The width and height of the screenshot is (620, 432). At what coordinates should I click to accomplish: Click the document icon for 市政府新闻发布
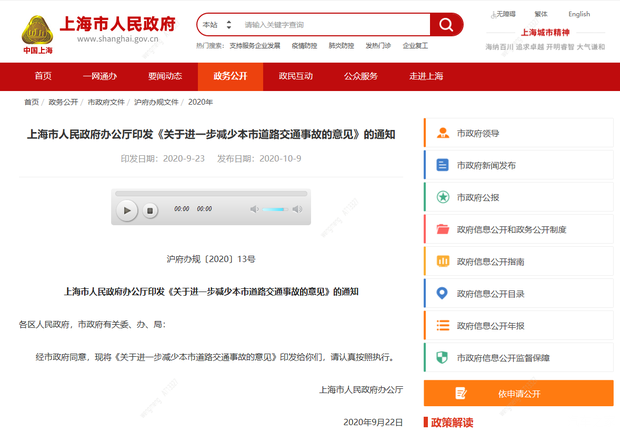pos(442,165)
